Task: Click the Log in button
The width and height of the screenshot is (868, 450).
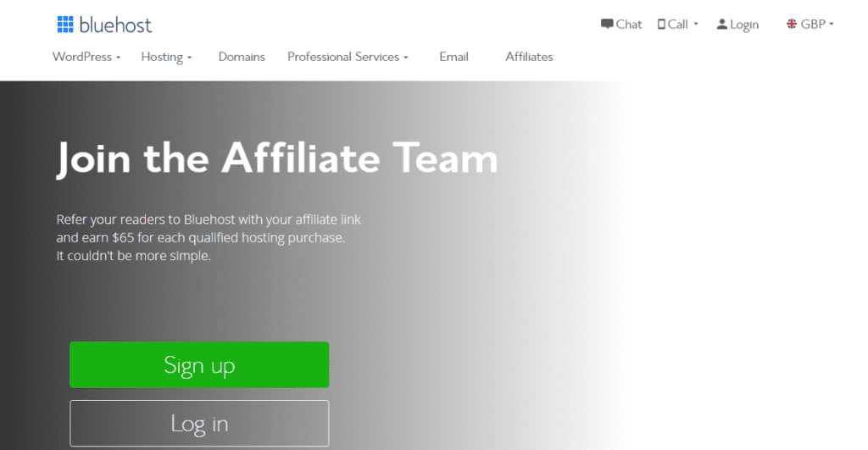Action: (199, 424)
